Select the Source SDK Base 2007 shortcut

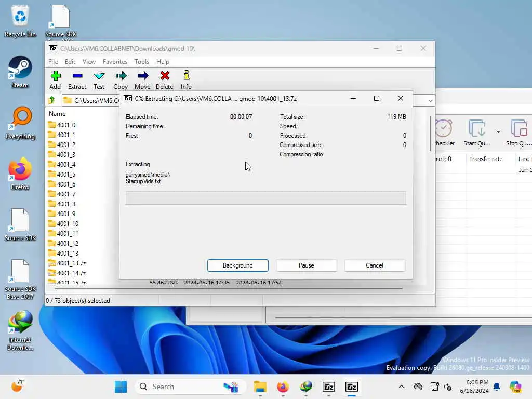click(x=20, y=280)
